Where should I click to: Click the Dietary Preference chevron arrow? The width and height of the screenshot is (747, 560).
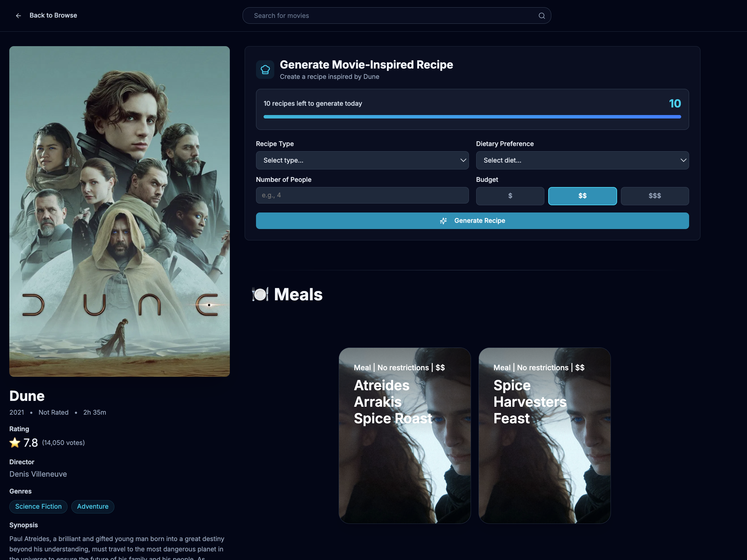pos(683,160)
